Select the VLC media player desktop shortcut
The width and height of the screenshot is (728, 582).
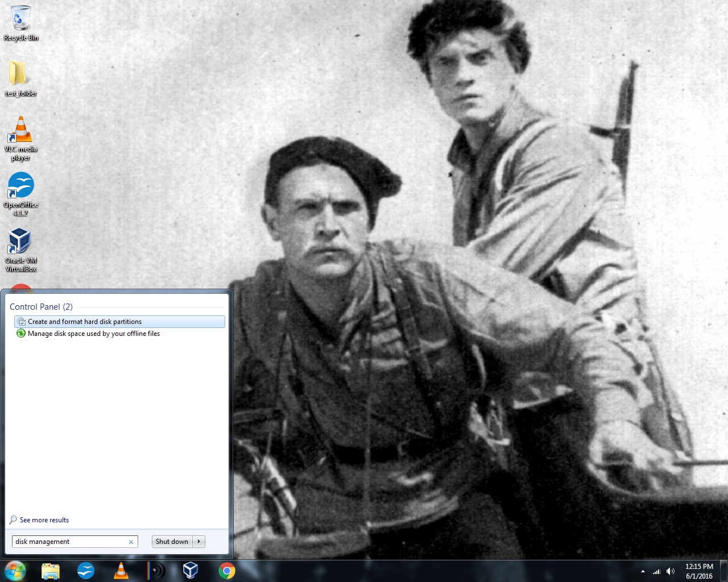(20, 138)
